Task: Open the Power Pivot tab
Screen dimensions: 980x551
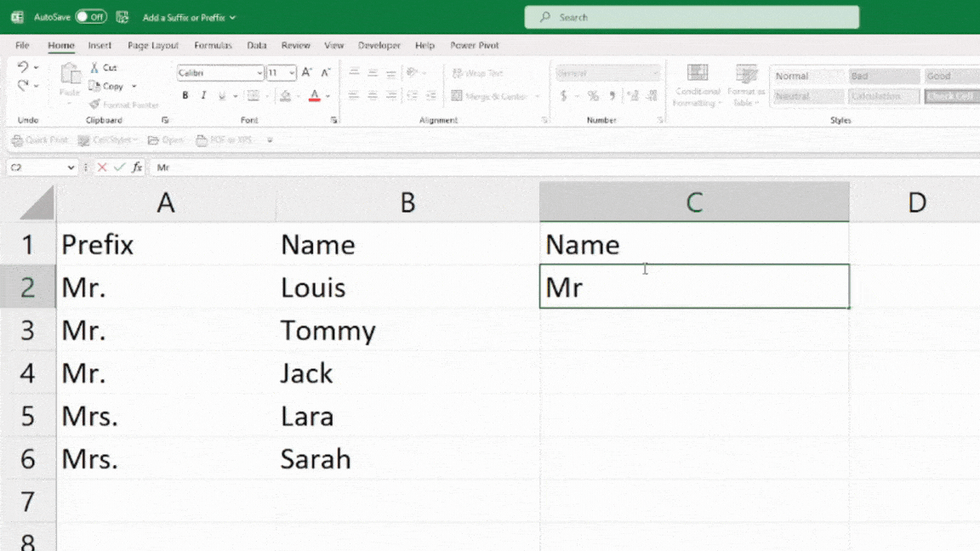Action: pos(474,45)
